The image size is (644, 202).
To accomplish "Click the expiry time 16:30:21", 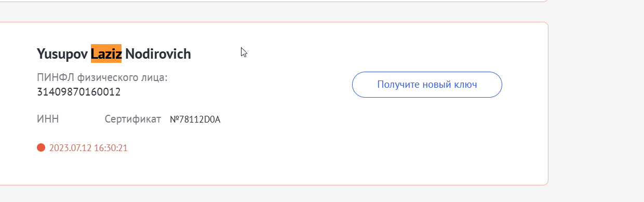I will [111, 148].
